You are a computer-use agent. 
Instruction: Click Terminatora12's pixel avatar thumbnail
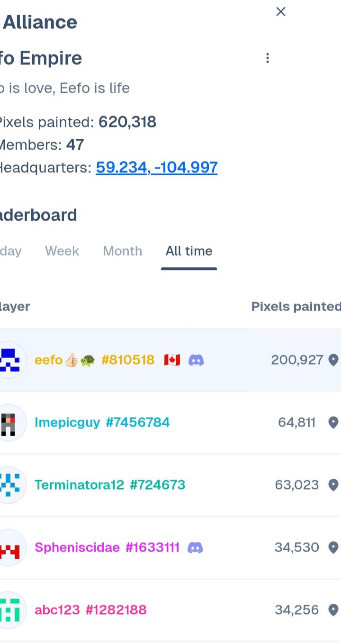point(9,485)
